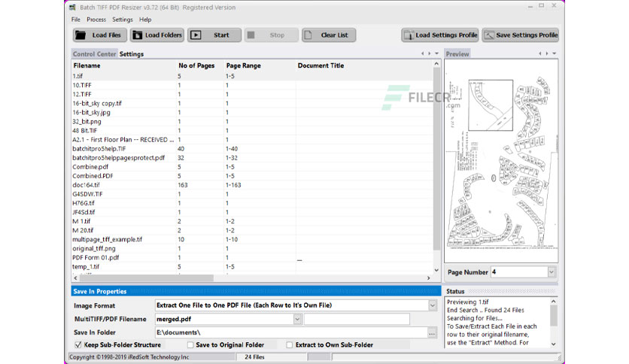Screen dimensions: 629x364
Task: Click the Load Folders icon
Action: pyautogui.click(x=137, y=35)
